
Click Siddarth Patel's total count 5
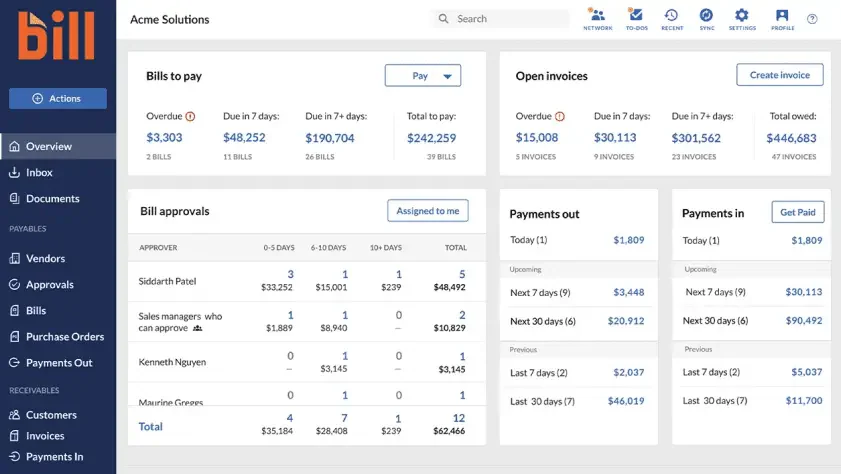click(462, 275)
